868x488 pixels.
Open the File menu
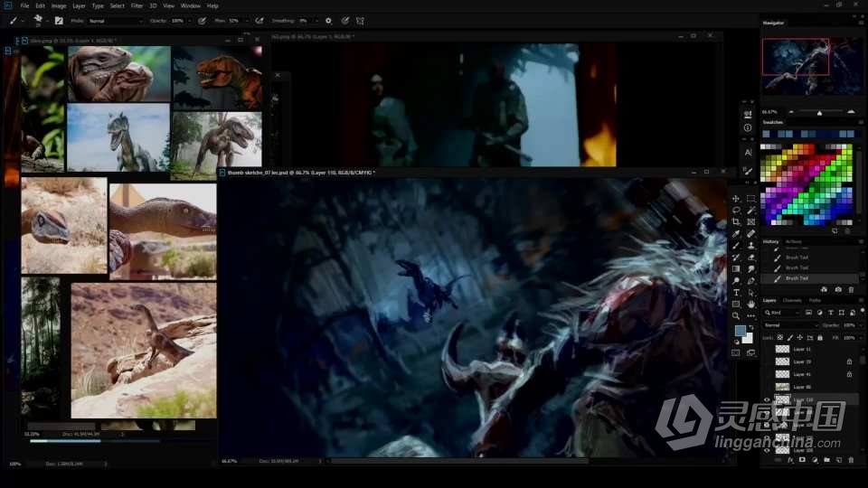tap(25, 5)
